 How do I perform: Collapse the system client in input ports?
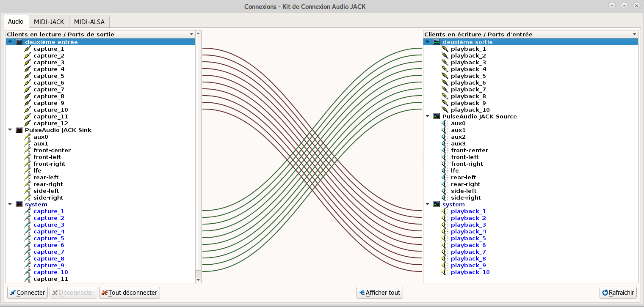427,204
